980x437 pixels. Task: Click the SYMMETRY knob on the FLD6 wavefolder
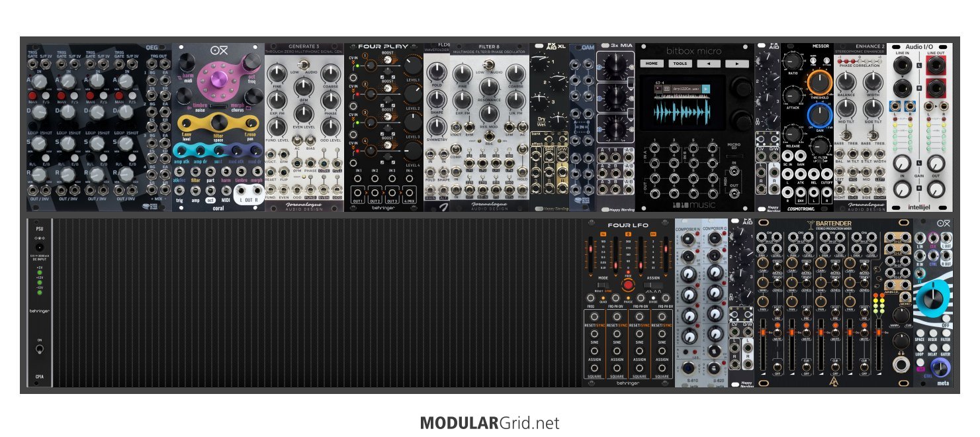pos(437,126)
